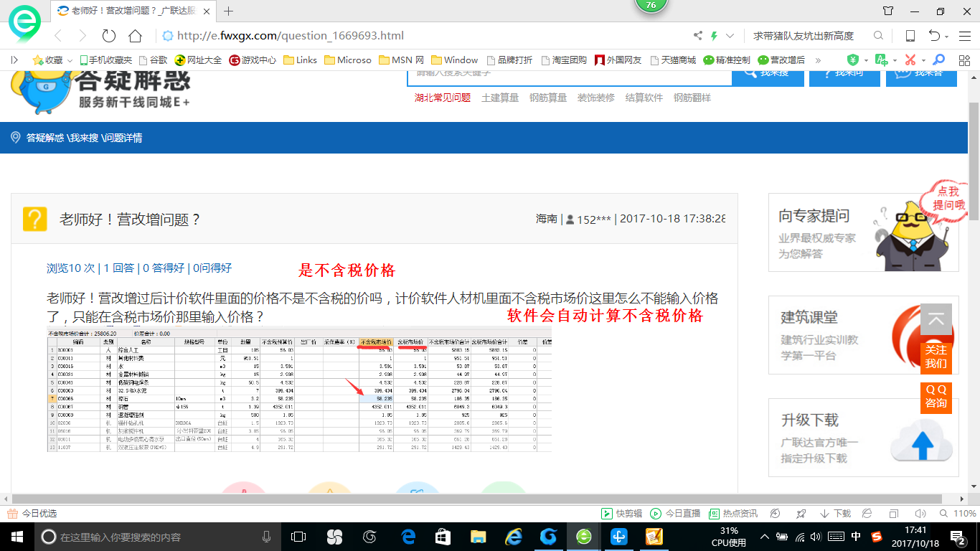Click the browser back arrow

coord(58,36)
